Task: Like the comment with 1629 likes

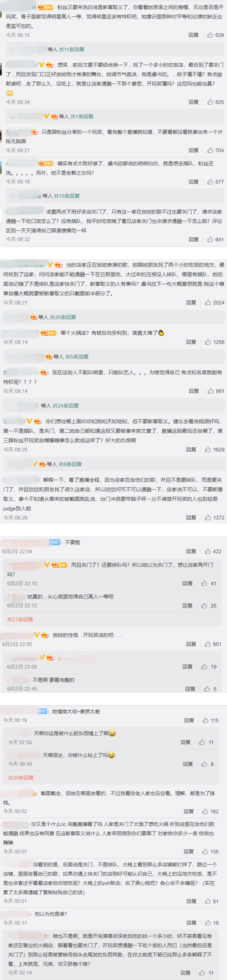Action: pyautogui.click(x=208, y=449)
